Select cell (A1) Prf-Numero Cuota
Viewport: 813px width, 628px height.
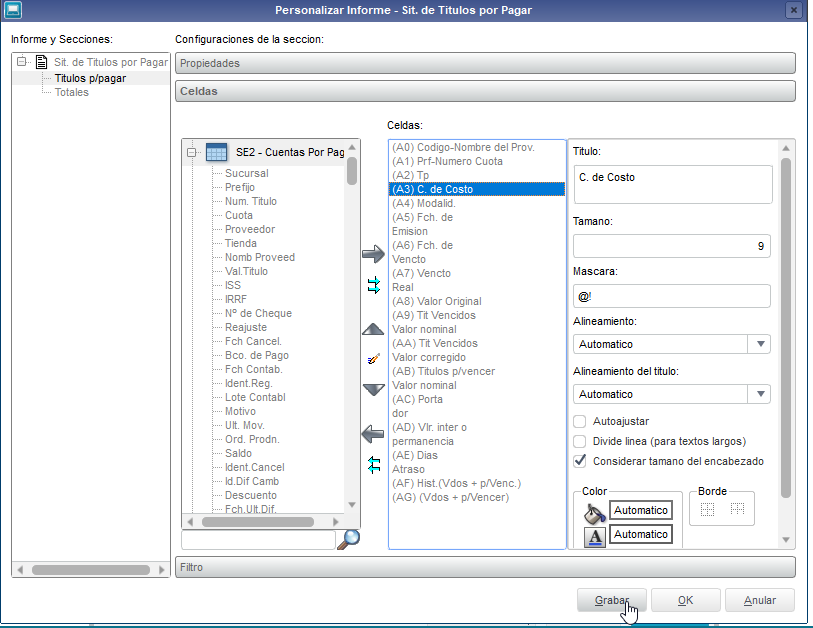click(x=476, y=161)
